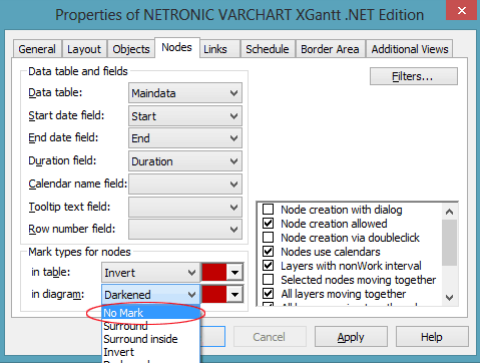Close the Properties dialog window
480x363 pixels.
462,10
